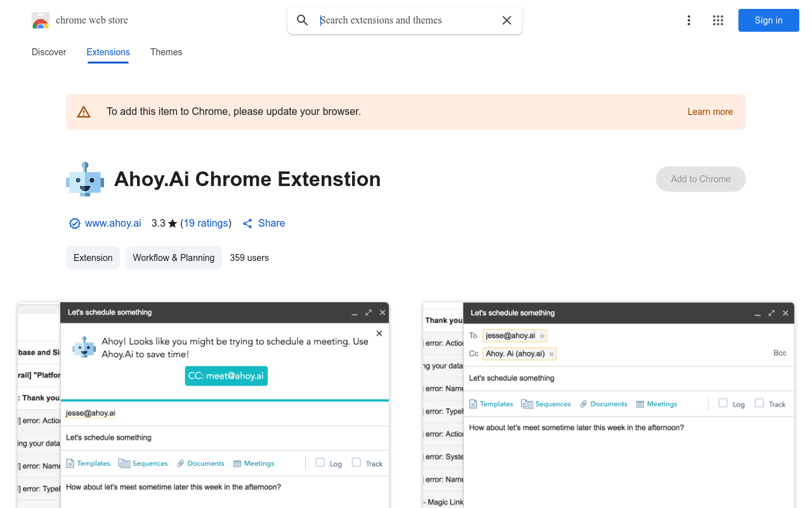Click the Share link text
Screen dimensions: 812x508
pyautogui.click(x=272, y=224)
